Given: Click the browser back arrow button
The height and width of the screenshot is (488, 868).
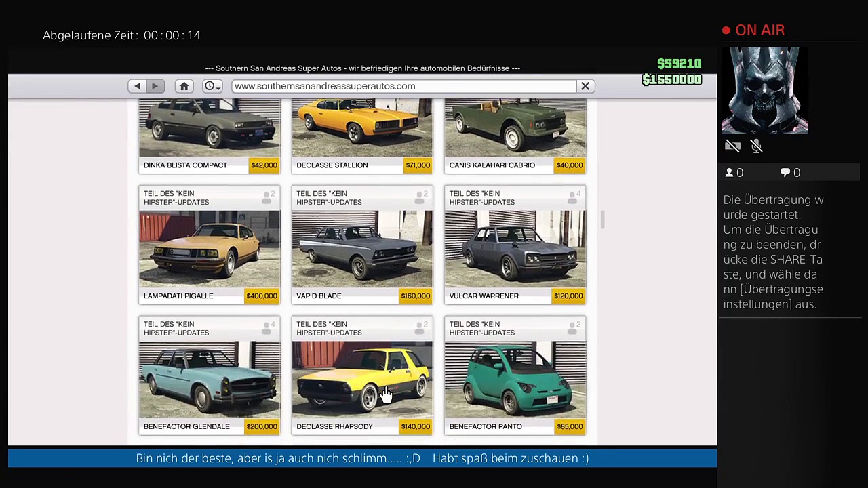Looking at the screenshot, I should tap(138, 86).
